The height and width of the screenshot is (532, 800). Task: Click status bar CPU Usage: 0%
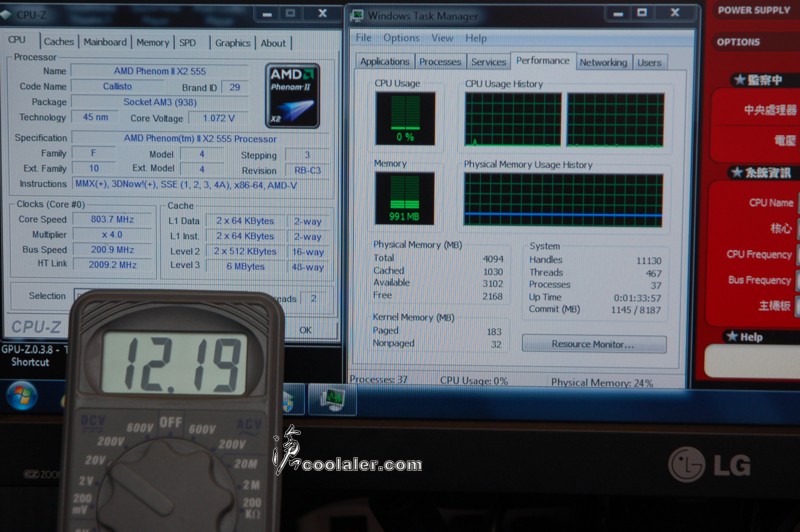pyautogui.click(x=473, y=381)
